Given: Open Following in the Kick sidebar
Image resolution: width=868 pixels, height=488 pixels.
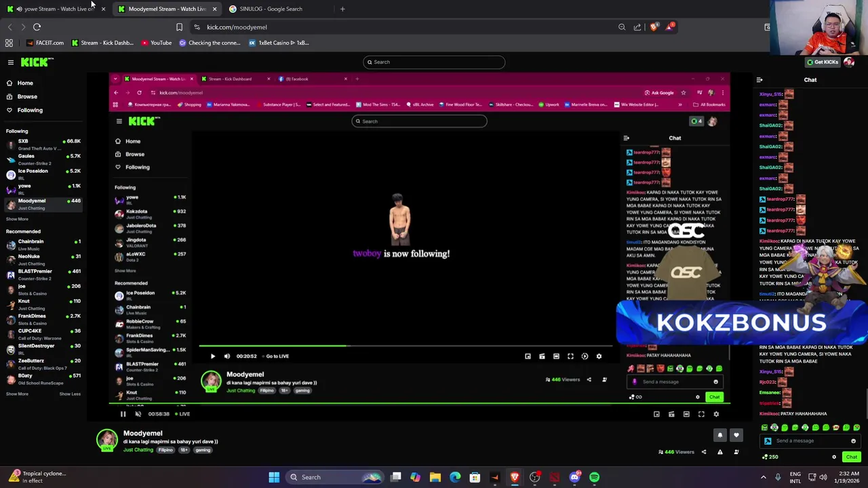Looking at the screenshot, I should pyautogui.click(x=24, y=110).
